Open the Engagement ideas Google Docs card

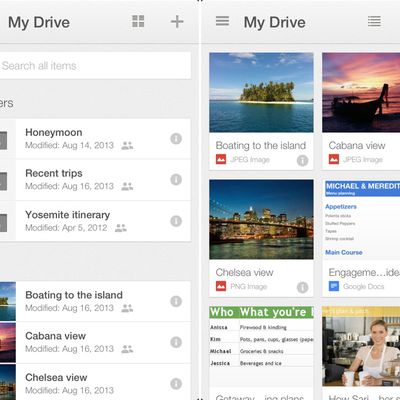tap(361, 238)
